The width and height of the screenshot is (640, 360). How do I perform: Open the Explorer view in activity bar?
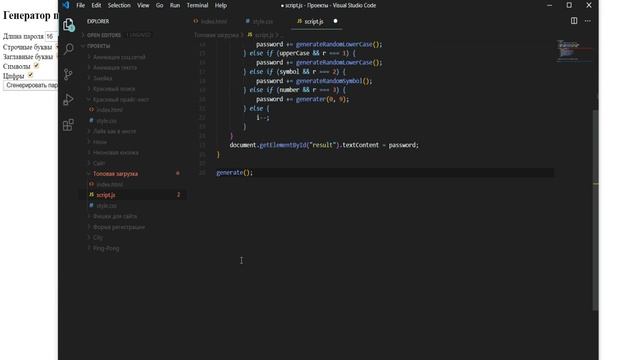[x=69, y=25]
